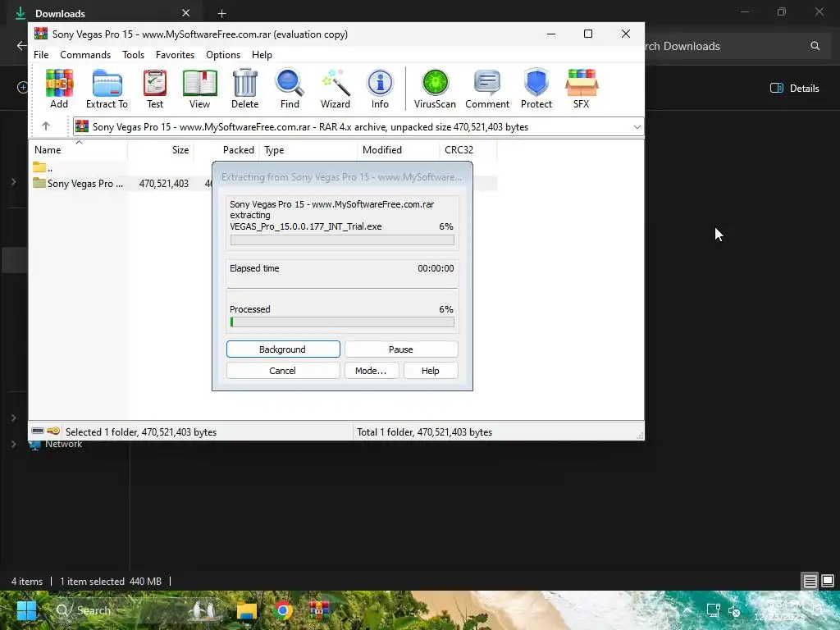840x630 pixels.
Task: Click the Background button in extraction dialog
Action: [283, 349]
